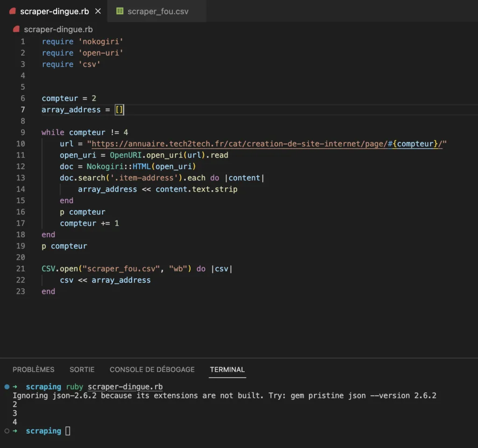Click the 'while compteur != 4' statement

coord(85,133)
